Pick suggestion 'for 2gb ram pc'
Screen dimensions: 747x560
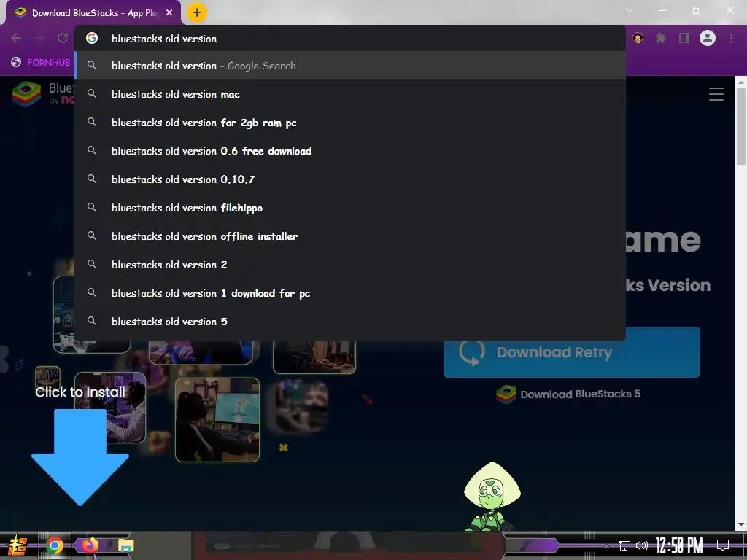350,122
